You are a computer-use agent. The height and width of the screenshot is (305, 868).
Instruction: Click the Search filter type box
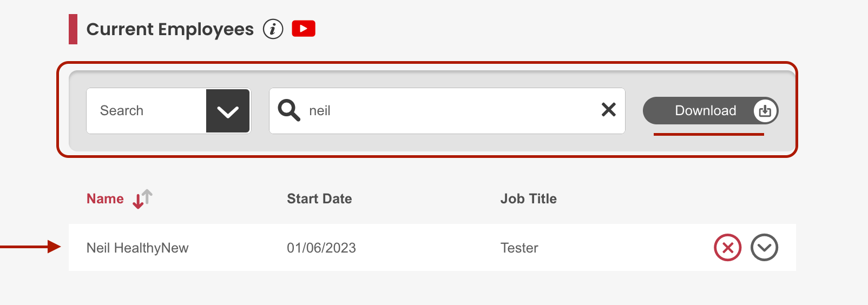168,111
